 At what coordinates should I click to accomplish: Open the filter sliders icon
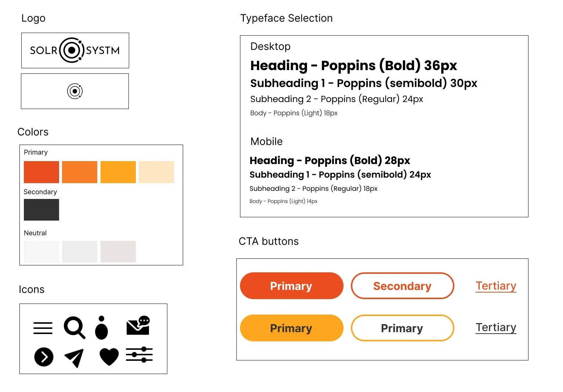click(139, 355)
